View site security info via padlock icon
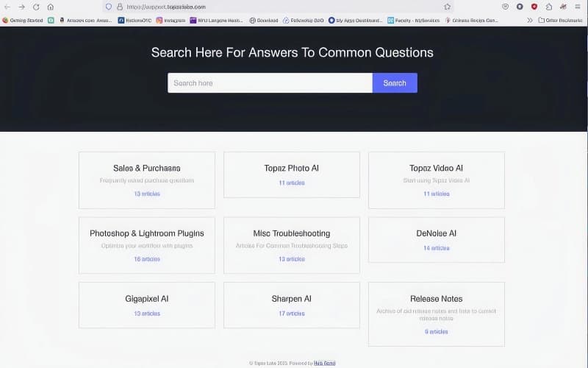This screenshot has height=368, width=588. (120, 7)
